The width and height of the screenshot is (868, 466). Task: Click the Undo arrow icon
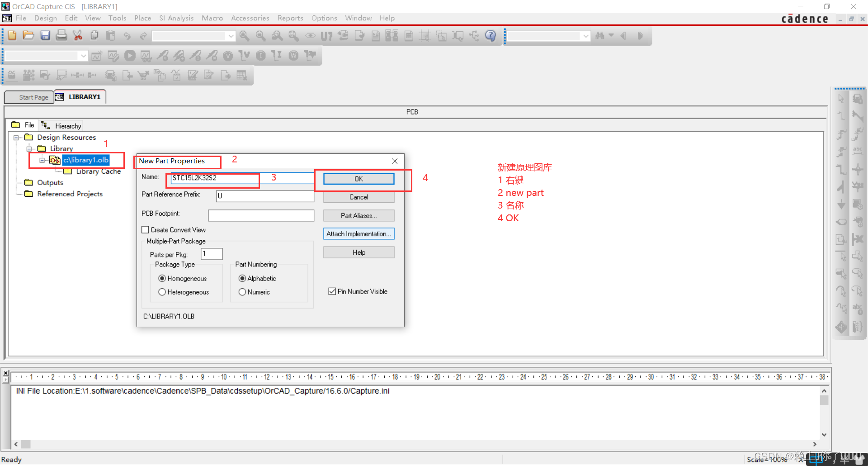pyautogui.click(x=127, y=36)
